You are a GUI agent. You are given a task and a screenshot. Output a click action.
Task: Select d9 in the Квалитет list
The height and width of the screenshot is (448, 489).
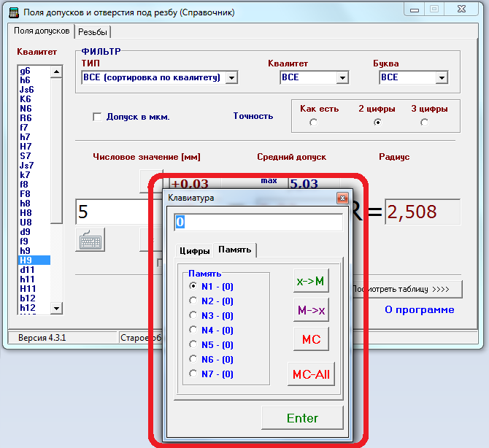(34, 232)
